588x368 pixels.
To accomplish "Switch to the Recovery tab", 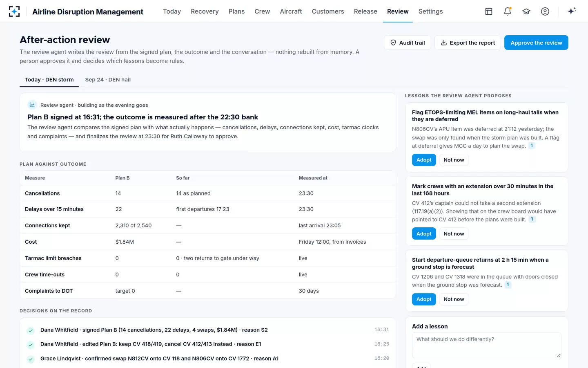I will pyautogui.click(x=205, y=11).
